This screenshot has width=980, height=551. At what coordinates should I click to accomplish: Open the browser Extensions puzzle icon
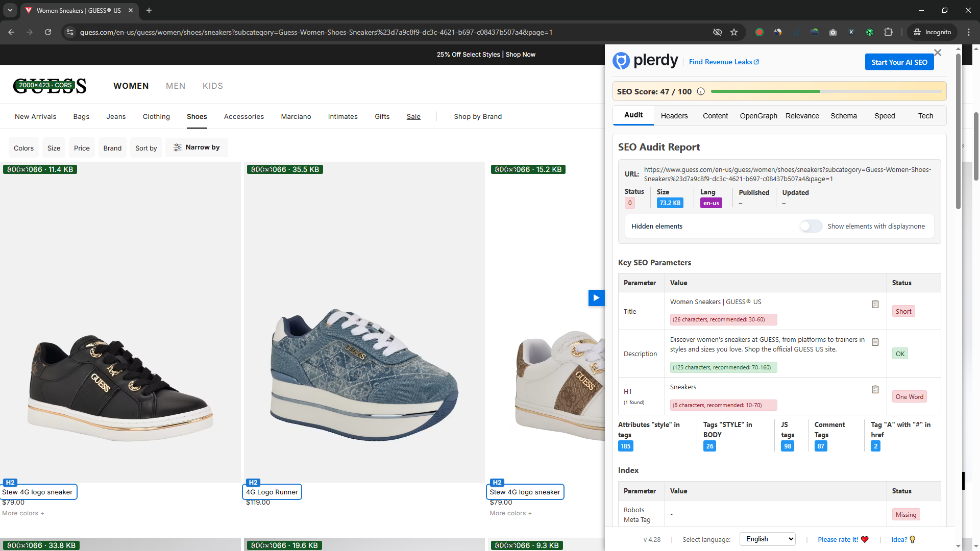point(888,32)
